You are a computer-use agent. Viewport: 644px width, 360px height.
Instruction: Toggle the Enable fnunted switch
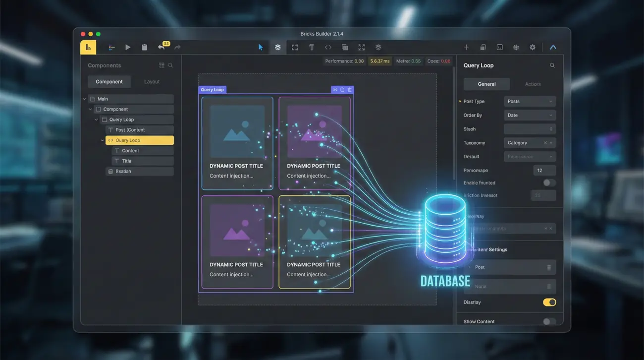549,183
